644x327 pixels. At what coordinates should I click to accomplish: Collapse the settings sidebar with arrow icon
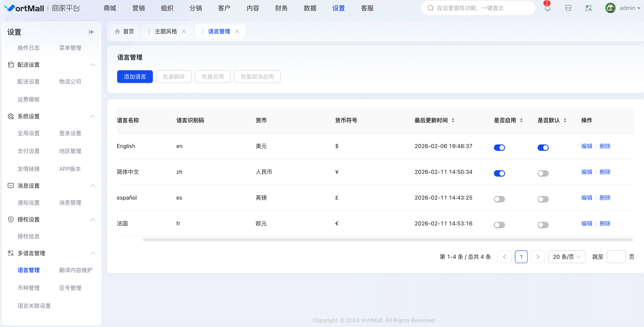click(91, 32)
